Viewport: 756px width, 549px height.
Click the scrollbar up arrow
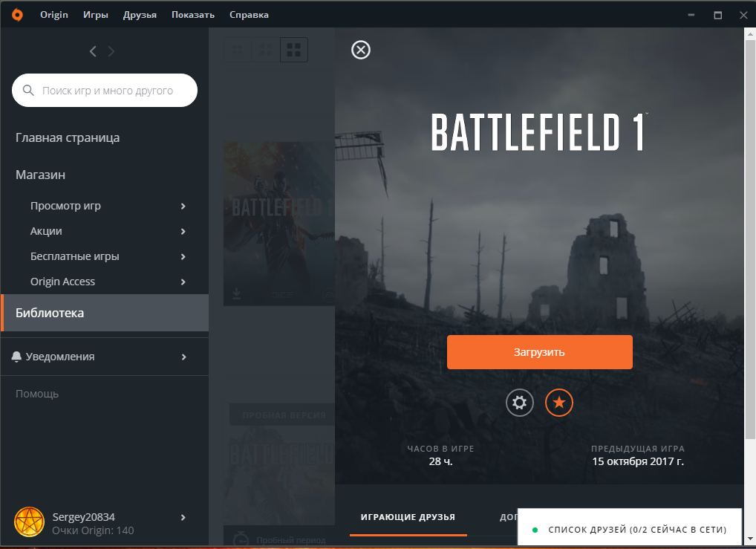pyautogui.click(x=750, y=33)
